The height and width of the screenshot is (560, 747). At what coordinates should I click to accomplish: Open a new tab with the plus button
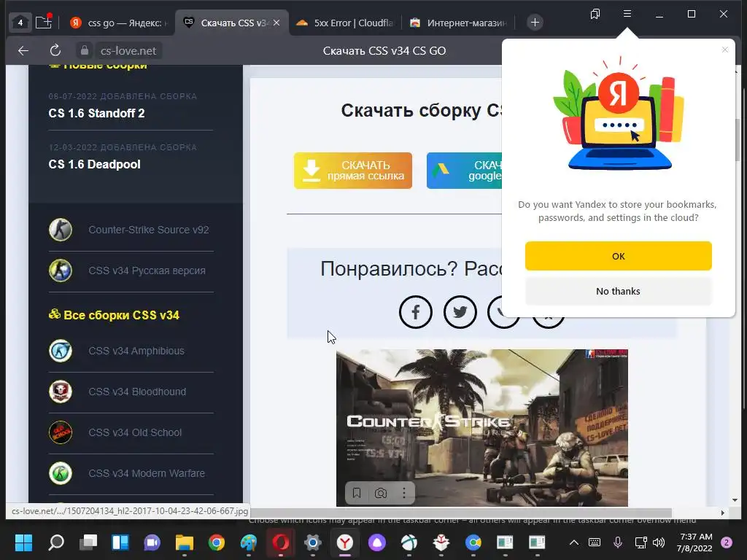pos(535,23)
